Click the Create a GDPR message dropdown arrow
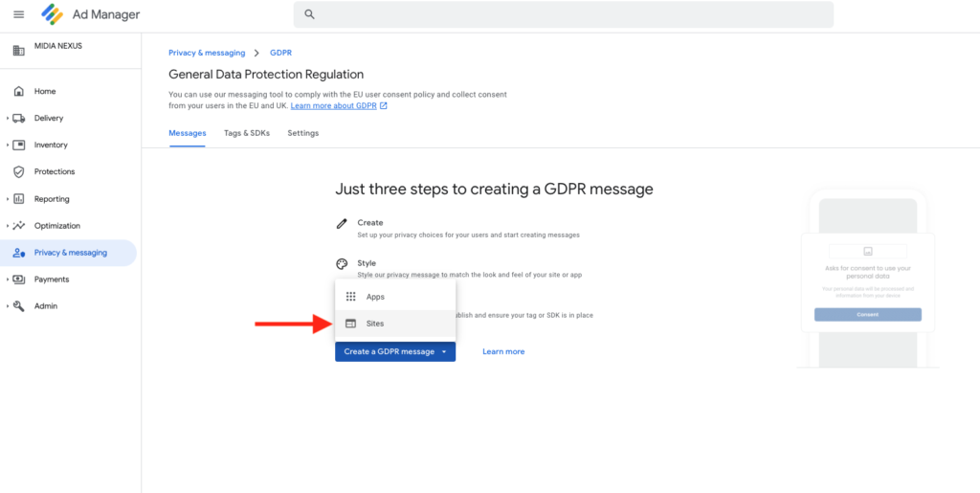The height and width of the screenshot is (493, 980). 444,351
